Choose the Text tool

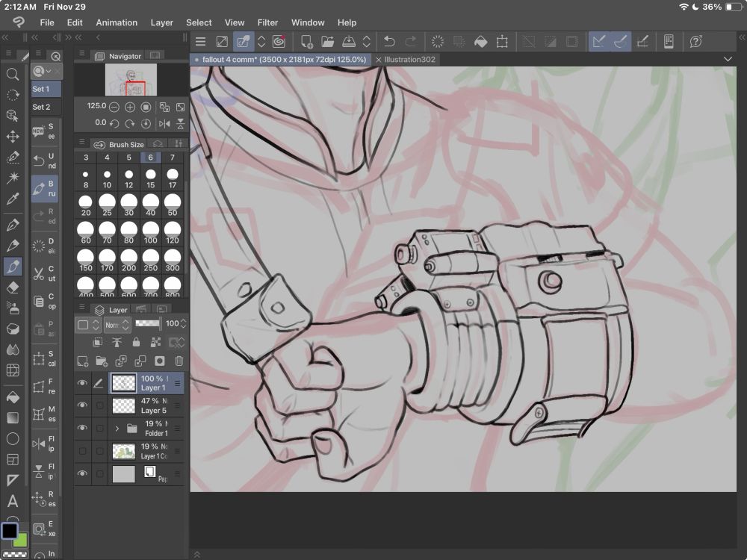pyautogui.click(x=13, y=501)
